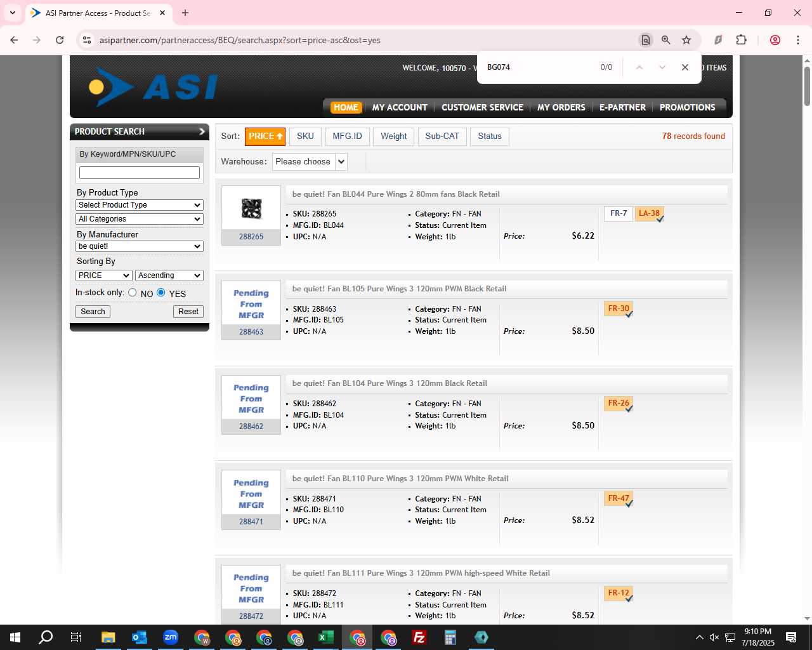Open CUSTOMER SERVICE menu

[x=482, y=107]
